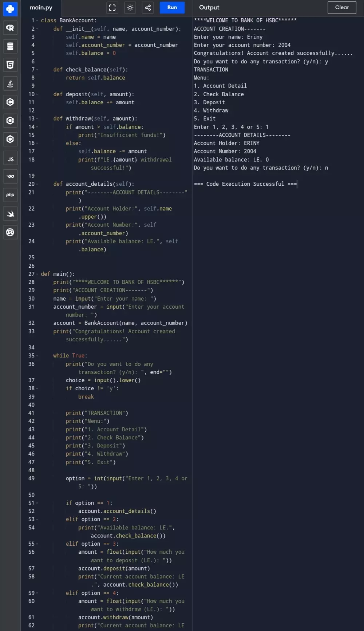Fold the else block at line 16

click(x=37, y=143)
